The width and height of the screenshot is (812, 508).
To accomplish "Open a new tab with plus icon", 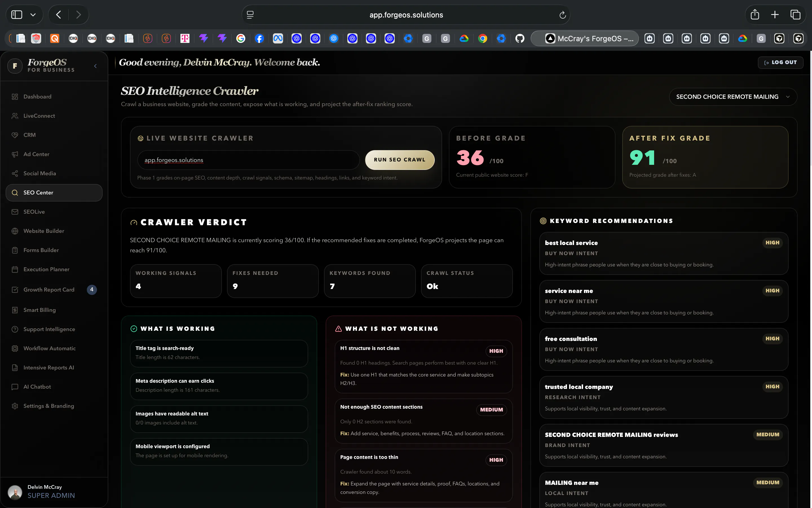I will pyautogui.click(x=775, y=14).
